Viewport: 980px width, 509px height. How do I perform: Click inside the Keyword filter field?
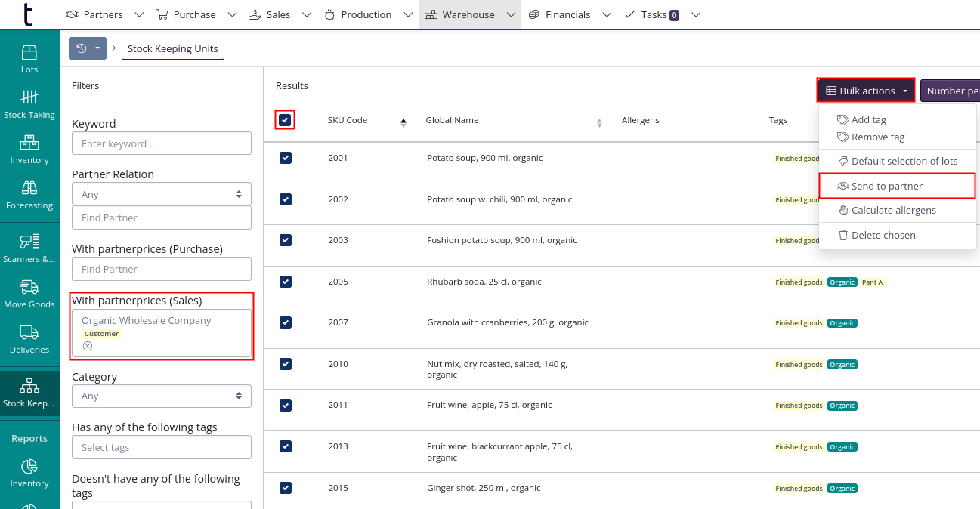pyautogui.click(x=161, y=143)
